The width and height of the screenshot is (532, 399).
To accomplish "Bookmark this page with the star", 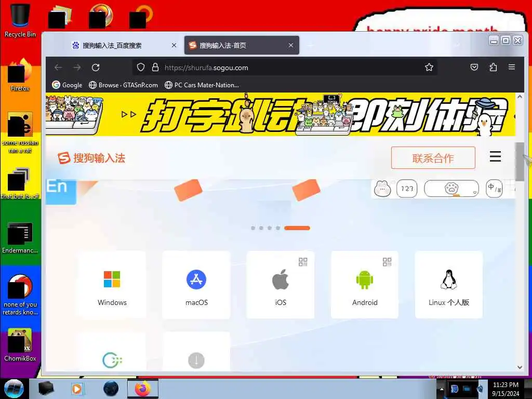I will [x=429, y=68].
